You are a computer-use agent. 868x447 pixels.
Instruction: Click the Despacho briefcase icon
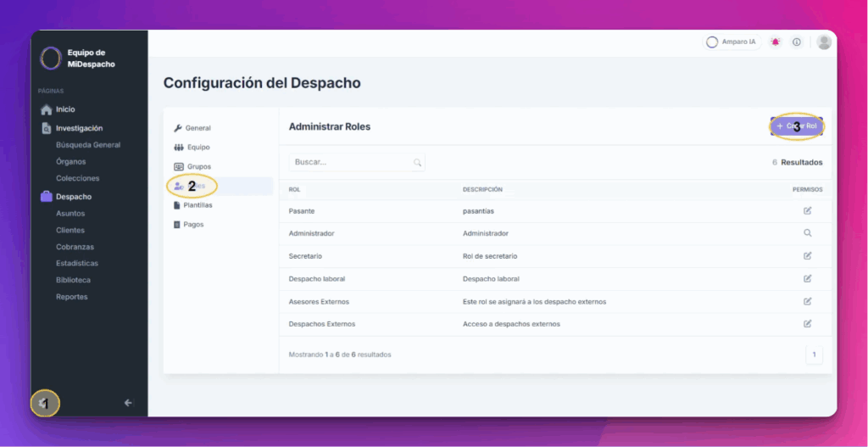(47, 197)
